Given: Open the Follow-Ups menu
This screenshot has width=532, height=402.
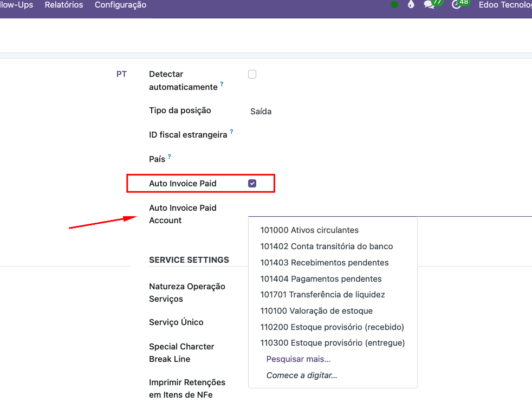Looking at the screenshot, I should pos(16,5).
